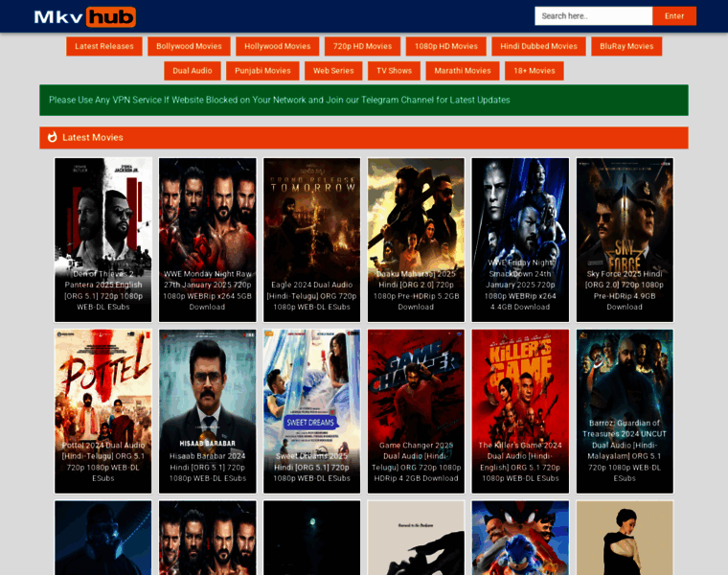Go to BluRay Movies category
728x575 pixels.
click(x=626, y=46)
